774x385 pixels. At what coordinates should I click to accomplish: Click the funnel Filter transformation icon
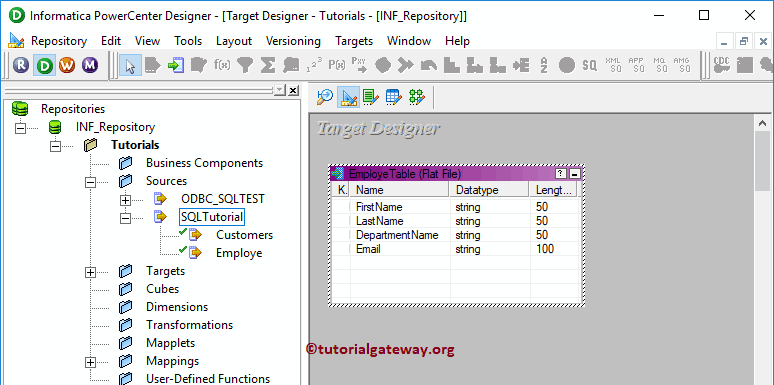245,65
